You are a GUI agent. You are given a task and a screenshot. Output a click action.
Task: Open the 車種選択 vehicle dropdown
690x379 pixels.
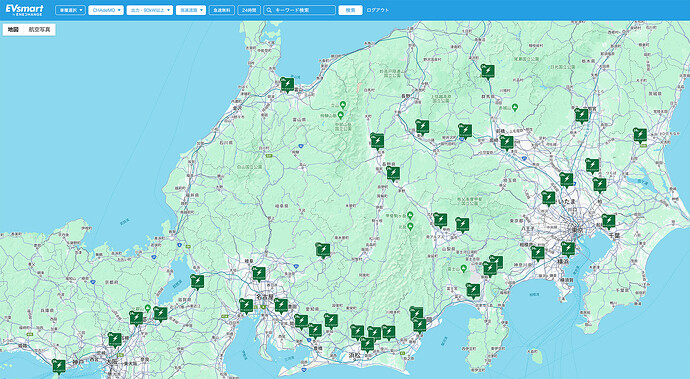click(x=70, y=10)
